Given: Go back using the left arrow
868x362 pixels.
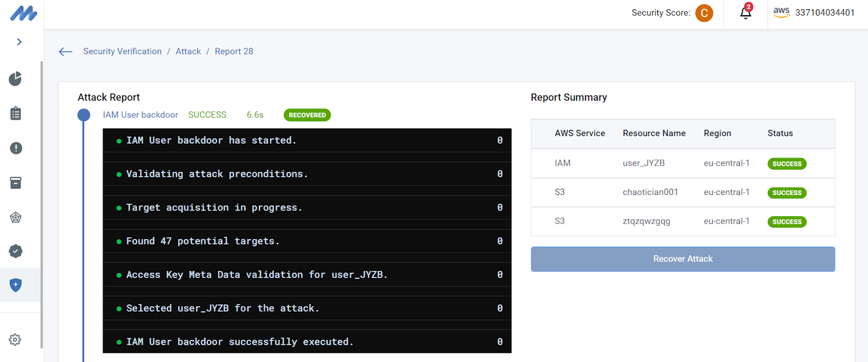Looking at the screenshot, I should point(66,51).
